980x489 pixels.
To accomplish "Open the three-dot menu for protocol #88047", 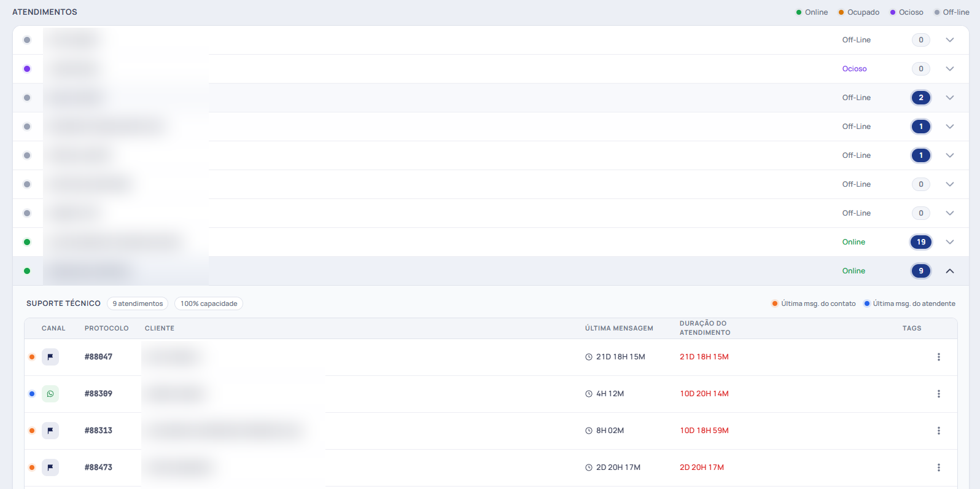I will (x=938, y=357).
